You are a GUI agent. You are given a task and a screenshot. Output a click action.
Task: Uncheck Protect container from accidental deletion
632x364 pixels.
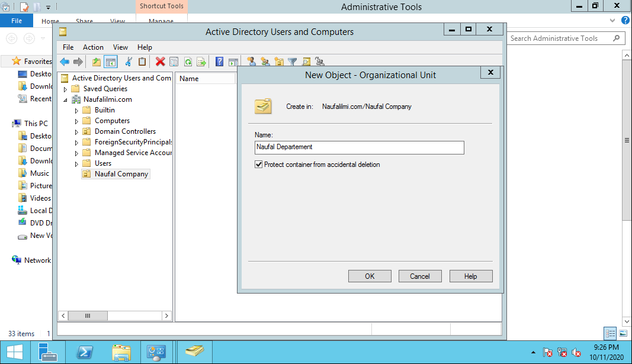259,165
